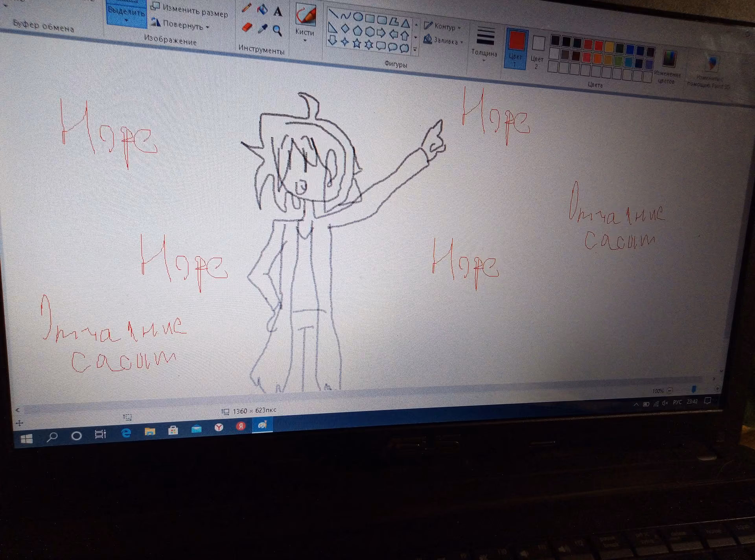
Task: Open the notification center in the tray
Action: [707, 400]
